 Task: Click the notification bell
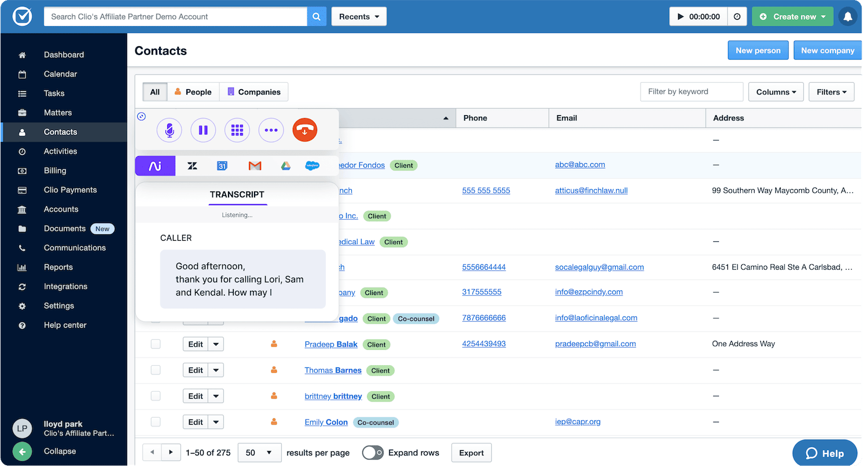tap(847, 16)
